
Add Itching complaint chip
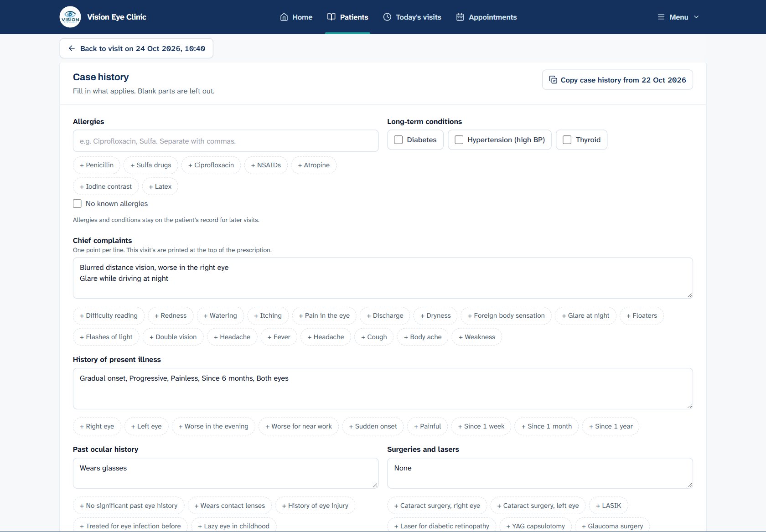268,315
